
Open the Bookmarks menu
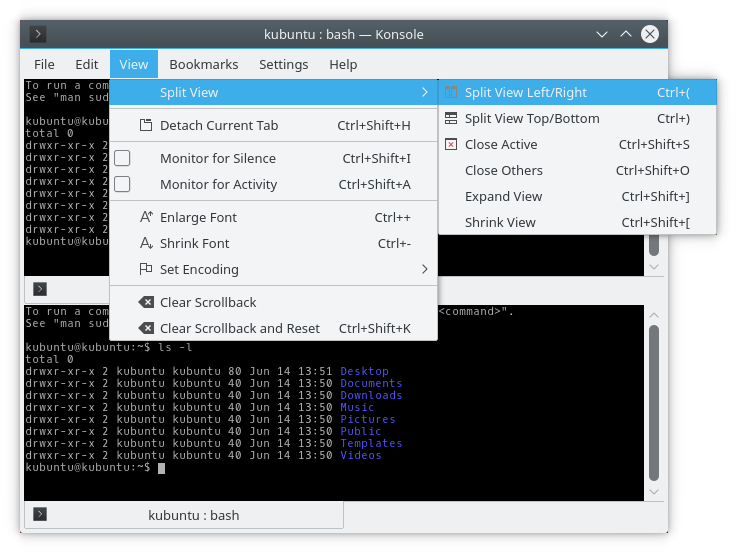tap(204, 64)
